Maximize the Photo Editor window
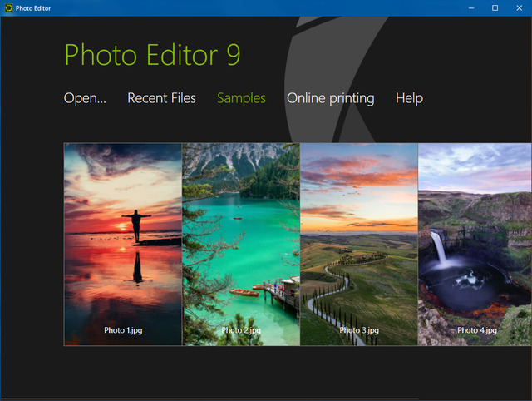532x401 pixels. [x=495, y=8]
